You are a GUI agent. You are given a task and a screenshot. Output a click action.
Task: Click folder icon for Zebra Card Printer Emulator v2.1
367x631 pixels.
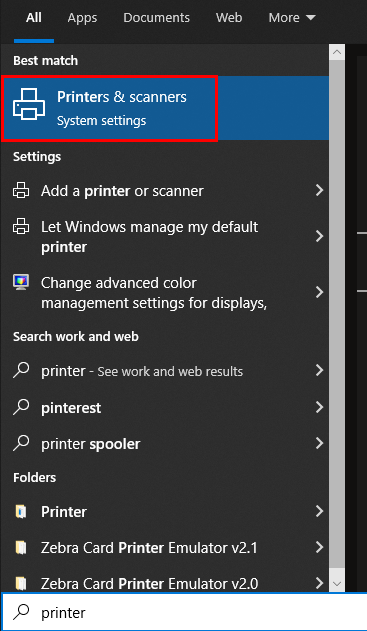click(x=21, y=548)
